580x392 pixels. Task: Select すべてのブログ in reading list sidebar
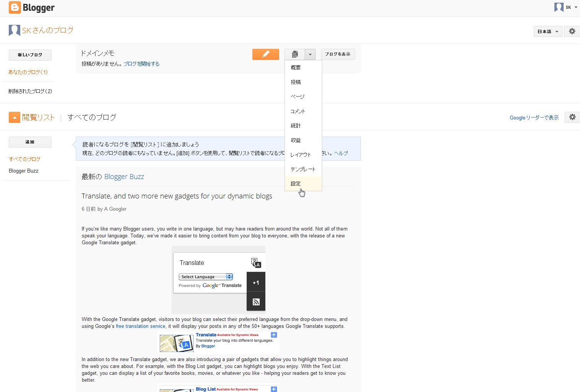coord(24,159)
